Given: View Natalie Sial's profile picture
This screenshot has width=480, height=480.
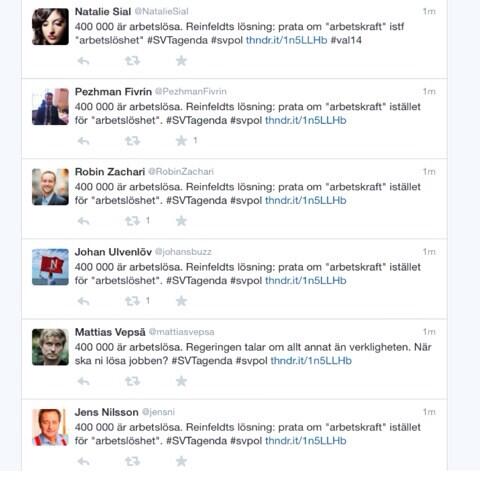Looking at the screenshot, I should (50, 27).
